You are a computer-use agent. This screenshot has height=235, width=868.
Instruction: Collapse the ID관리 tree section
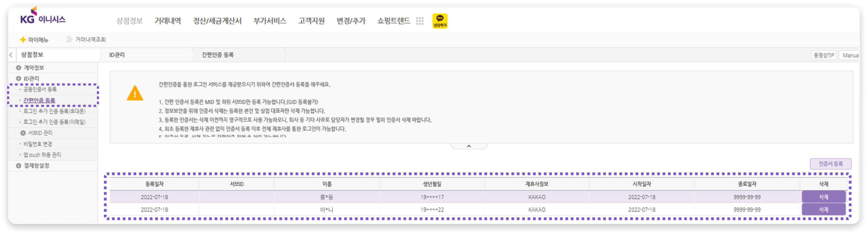click(18, 79)
